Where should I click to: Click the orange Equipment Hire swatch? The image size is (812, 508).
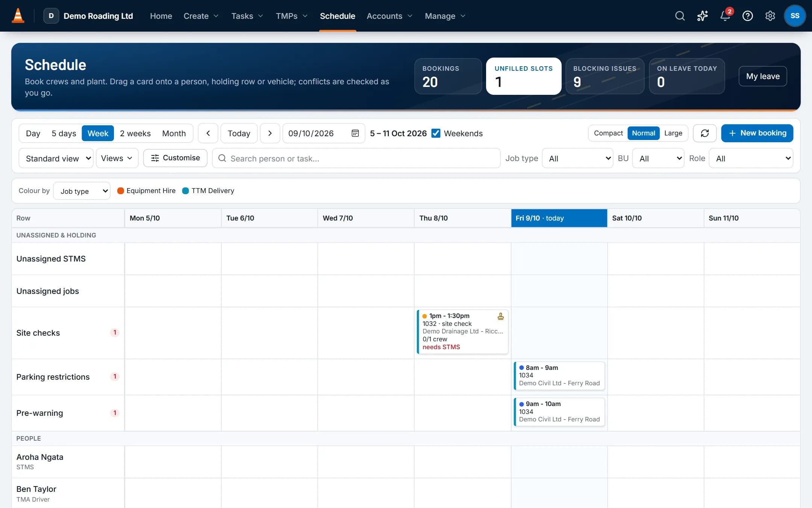click(x=121, y=191)
